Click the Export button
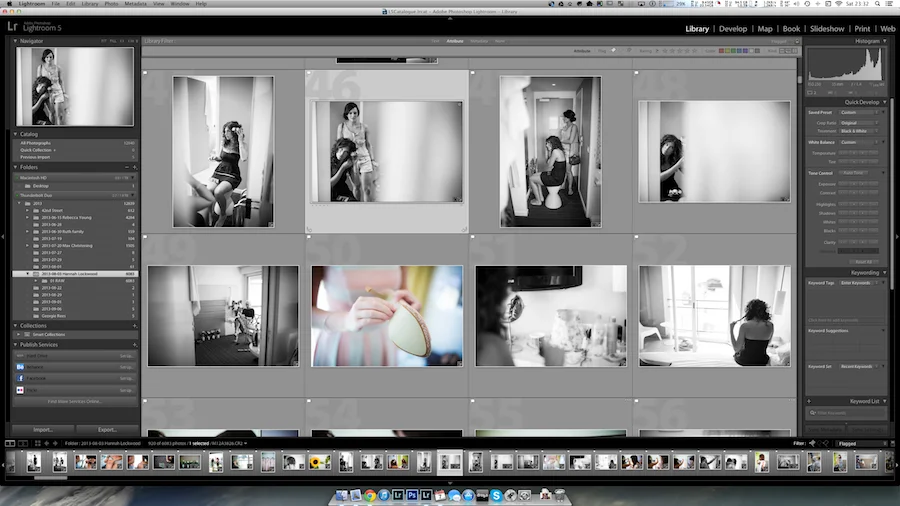This screenshot has width=900, height=506. click(x=107, y=430)
